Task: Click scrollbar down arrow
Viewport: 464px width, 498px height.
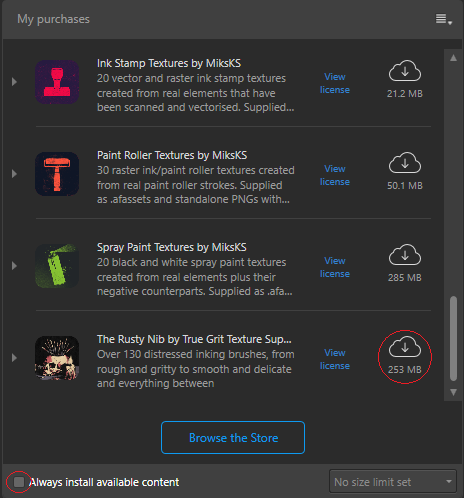Action: click(x=453, y=392)
